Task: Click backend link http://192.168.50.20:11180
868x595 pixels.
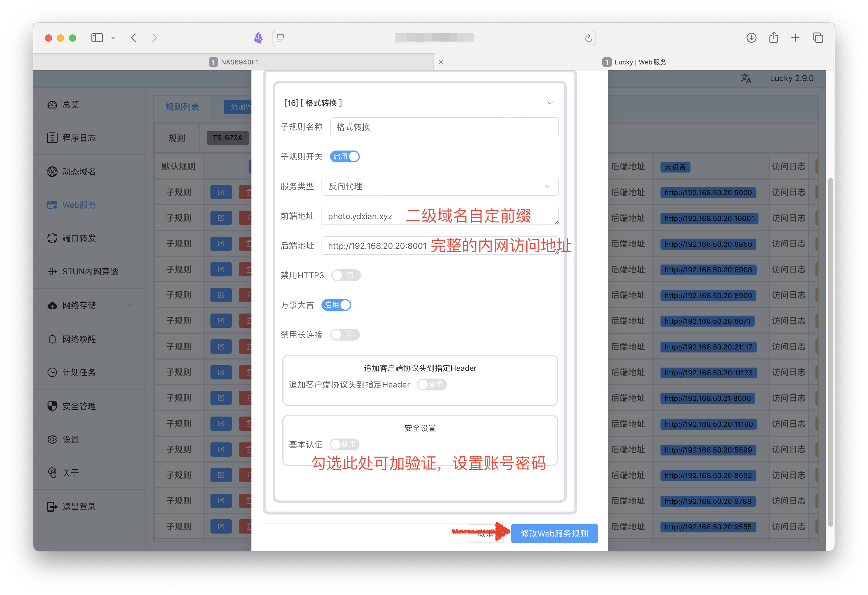Action: pyautogui.click(x=709, y=424)
